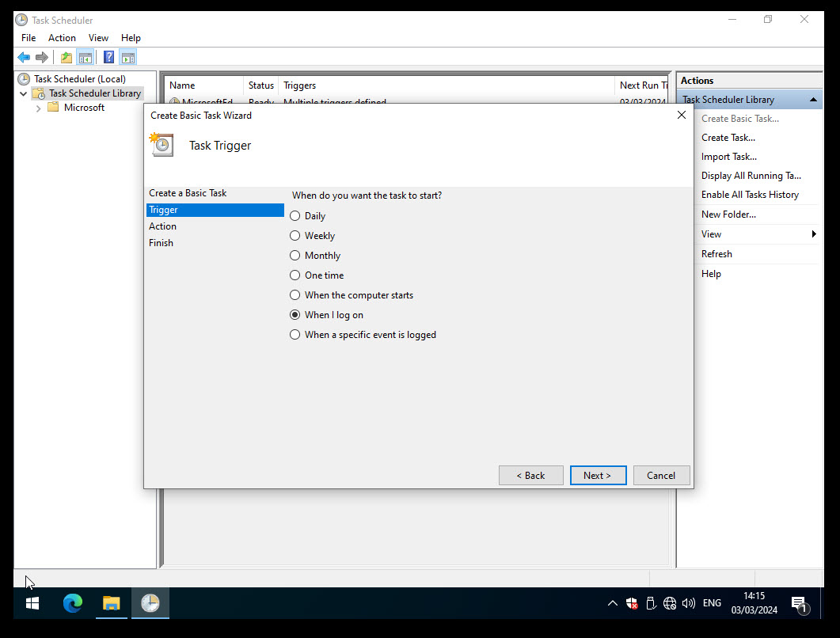Launch Microsoft Edge from the taskbar

(x=73, y=602)
